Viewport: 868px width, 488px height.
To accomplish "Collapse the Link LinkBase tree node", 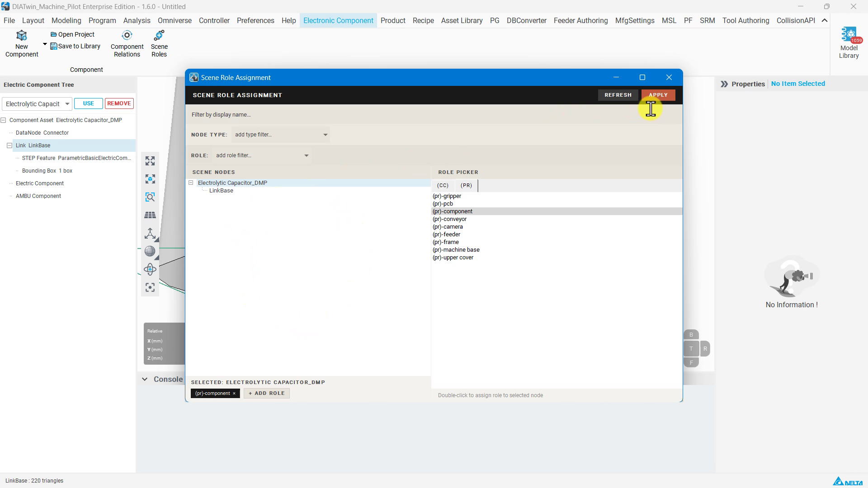I will (9, 145).
